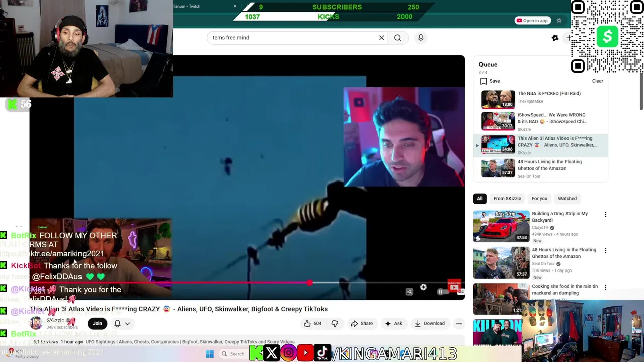
Task: Click the notification bell for SKizzle
Action: coord(117,323)
